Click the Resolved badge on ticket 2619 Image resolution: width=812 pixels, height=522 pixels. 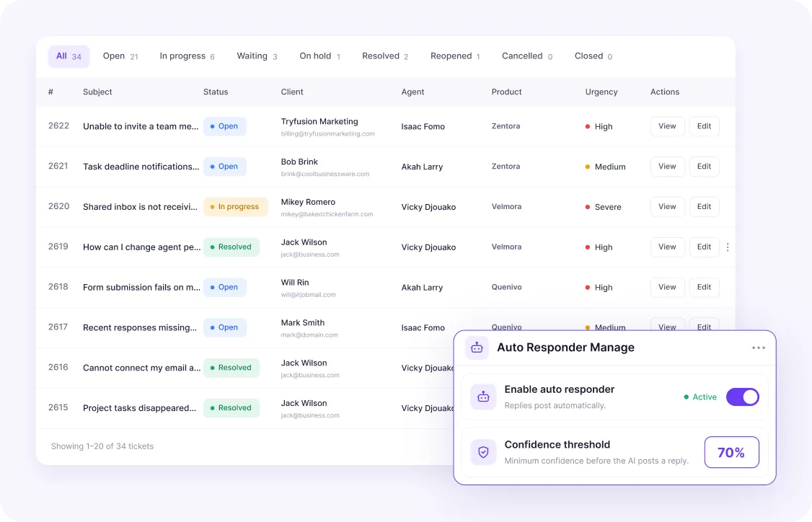[231, 247]
